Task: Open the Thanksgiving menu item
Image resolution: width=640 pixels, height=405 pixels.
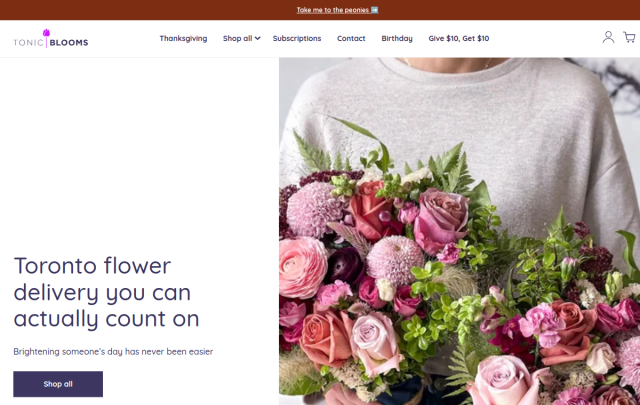Action: (183, 38)
